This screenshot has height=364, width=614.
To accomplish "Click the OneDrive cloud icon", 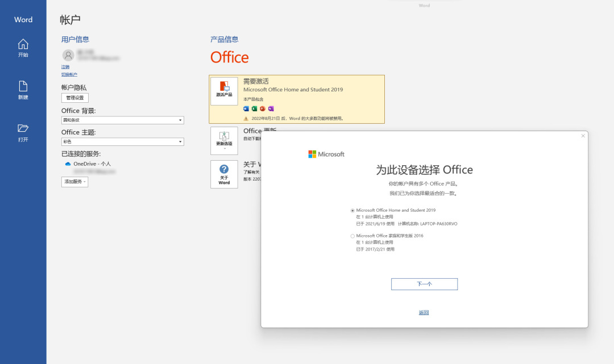I will pyautogui.click(x=68, y=164).
